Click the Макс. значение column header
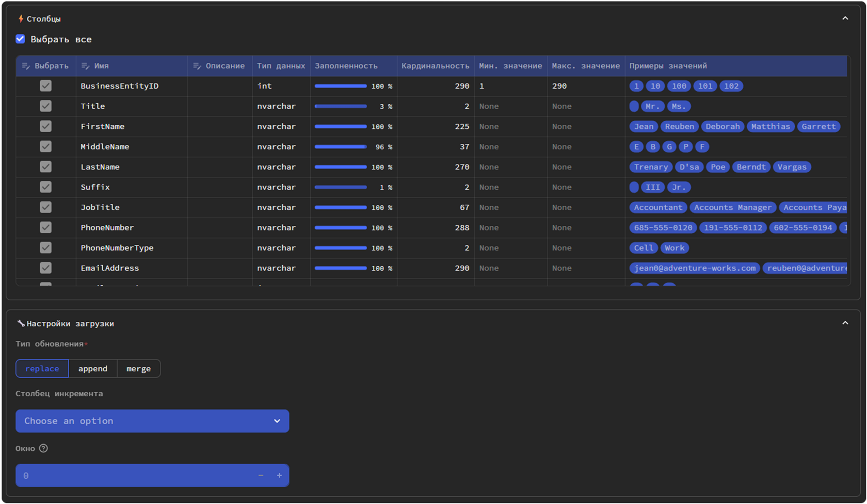The image size is (867, 504). coord(586,66)
